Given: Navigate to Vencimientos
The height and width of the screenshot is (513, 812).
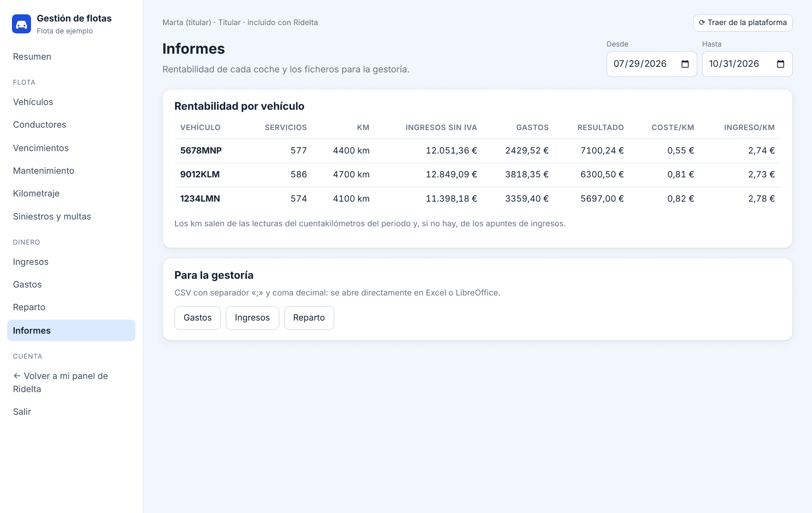Looking at the screenshot, I should click(x=71, y=148).
